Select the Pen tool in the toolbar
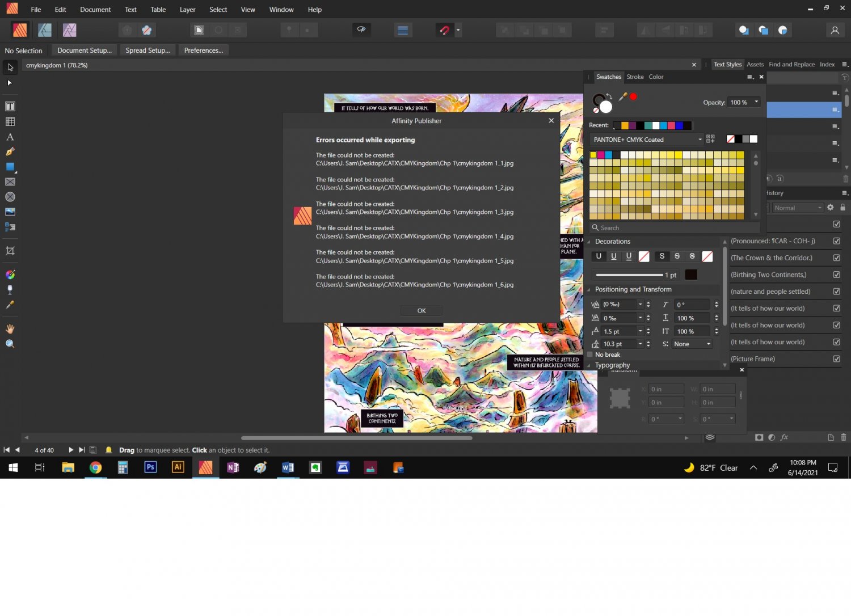Viewport: 851px width, 616px height. click(10, 152)
